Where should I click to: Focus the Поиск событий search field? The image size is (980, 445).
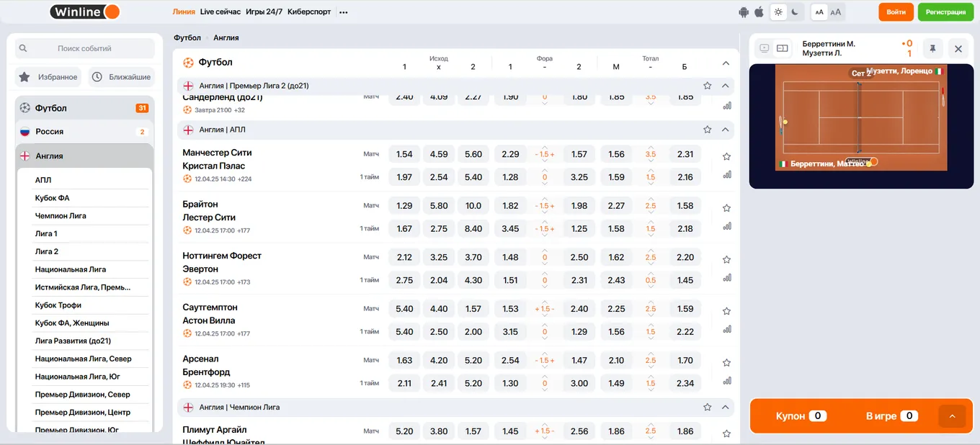(x=85, y=48)
